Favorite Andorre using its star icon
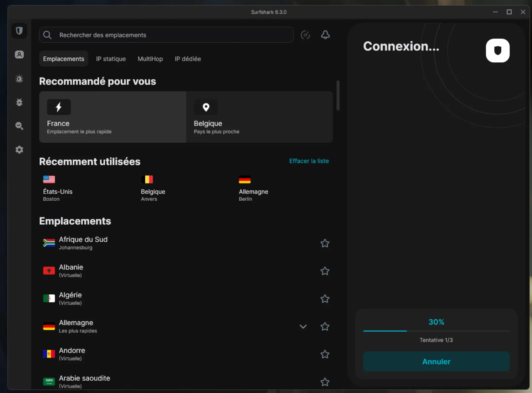 325,354
